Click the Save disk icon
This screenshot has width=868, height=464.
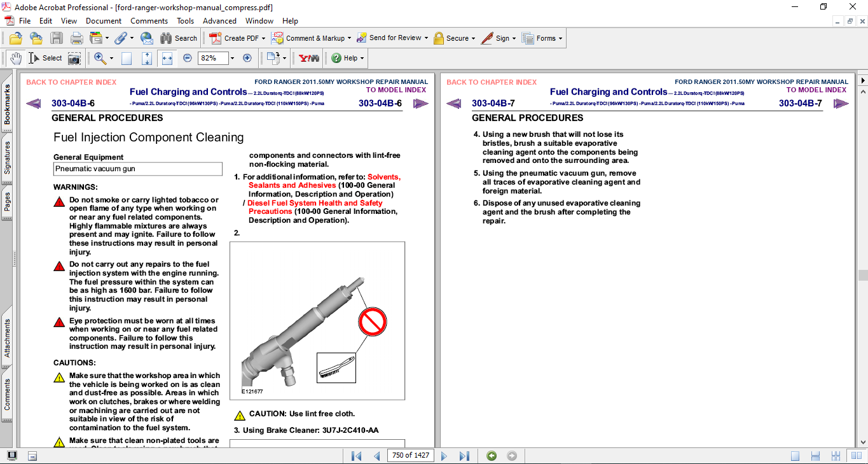pos(57,38)
